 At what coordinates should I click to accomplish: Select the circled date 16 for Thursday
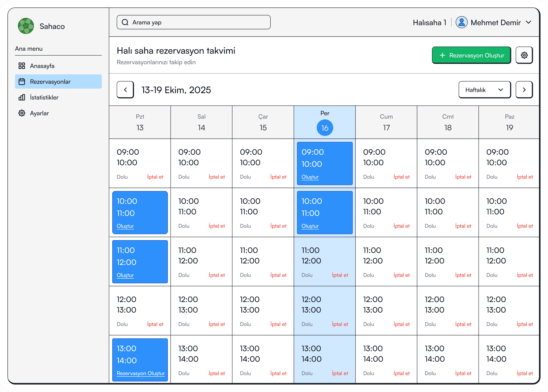(x=325, y=127)
